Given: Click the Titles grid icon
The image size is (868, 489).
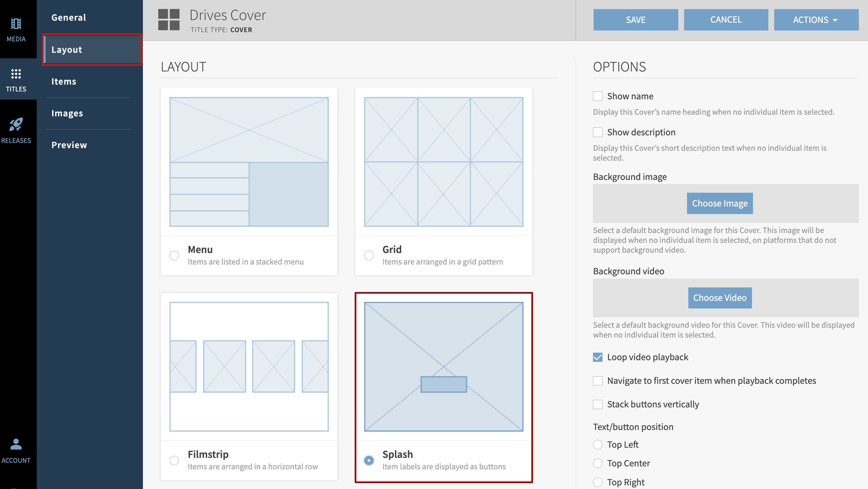Looking at the screenshot, I should [16, 74].
